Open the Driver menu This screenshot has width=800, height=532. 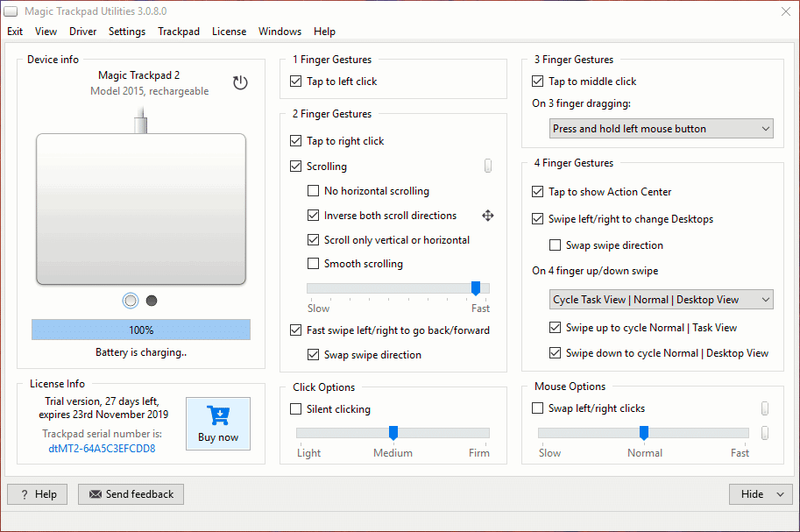[83, 32]
